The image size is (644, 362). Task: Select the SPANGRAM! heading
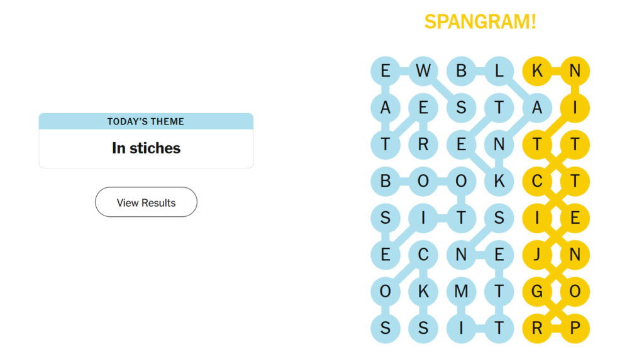click(x=480, y=21)
